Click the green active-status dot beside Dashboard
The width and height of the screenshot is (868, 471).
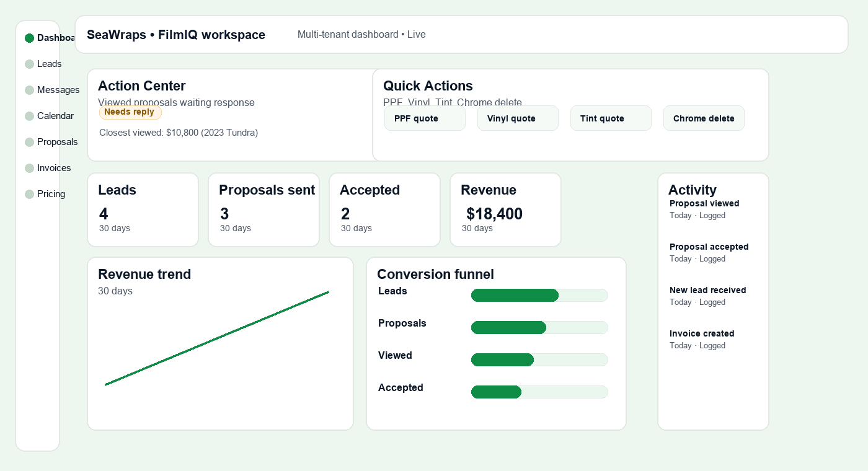(30, 37)
